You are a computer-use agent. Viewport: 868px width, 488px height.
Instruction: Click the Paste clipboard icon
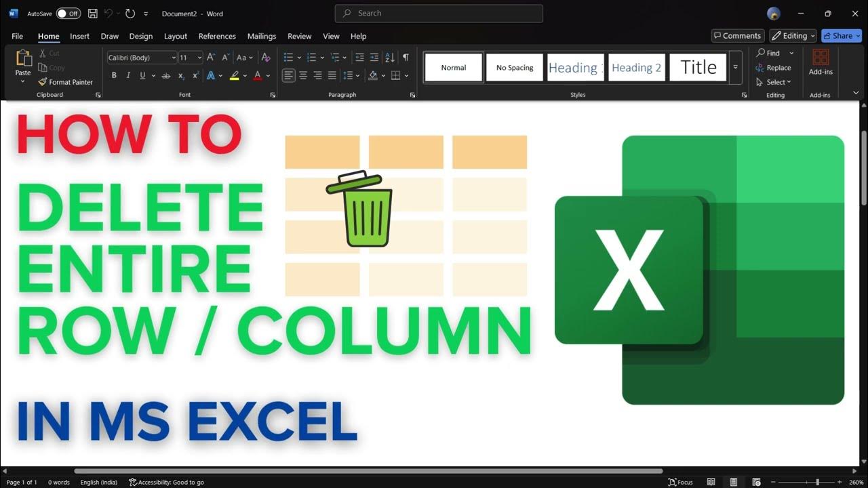[23, 59]
